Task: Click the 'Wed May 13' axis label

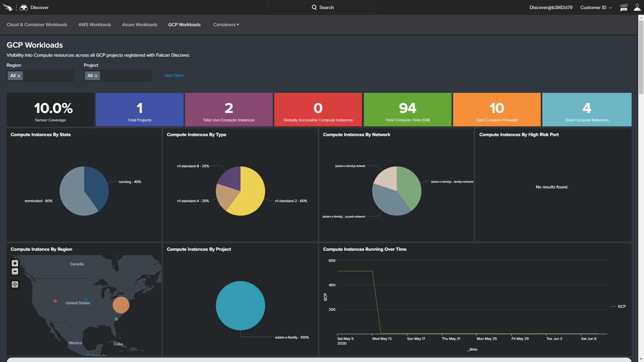Action: click(x=382, y=339)
